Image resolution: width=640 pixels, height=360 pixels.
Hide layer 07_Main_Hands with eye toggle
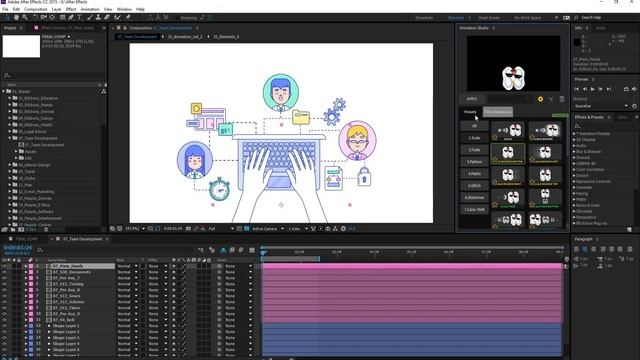(4, 266)
